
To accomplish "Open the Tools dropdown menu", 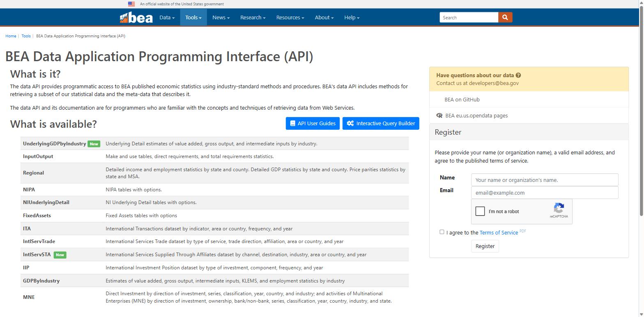I will (x=193, y=18).
